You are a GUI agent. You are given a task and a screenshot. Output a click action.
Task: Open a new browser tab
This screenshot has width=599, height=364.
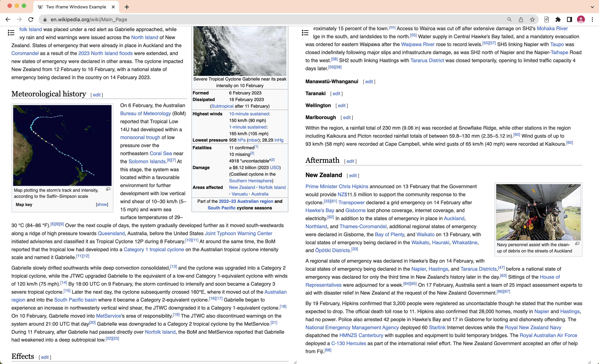point(127,7)
